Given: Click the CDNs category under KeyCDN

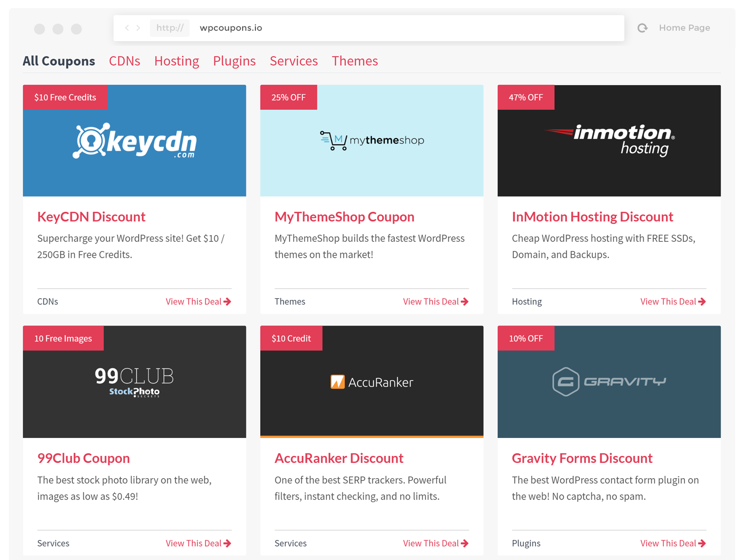Looking at the screenshot, I should 48,302.
